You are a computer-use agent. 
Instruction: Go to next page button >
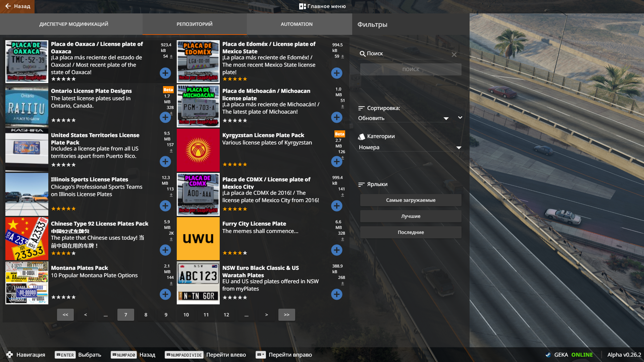coord(267,315)
